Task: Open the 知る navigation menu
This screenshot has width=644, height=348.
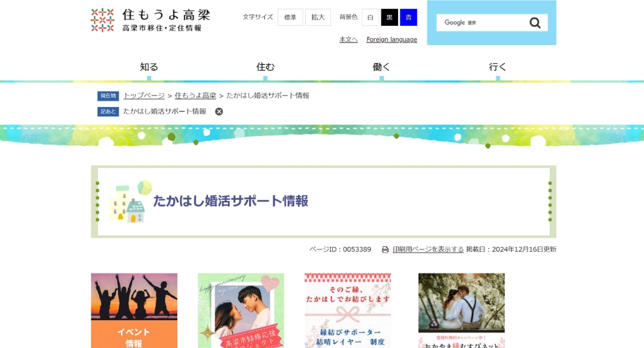Action: (149, 67)
